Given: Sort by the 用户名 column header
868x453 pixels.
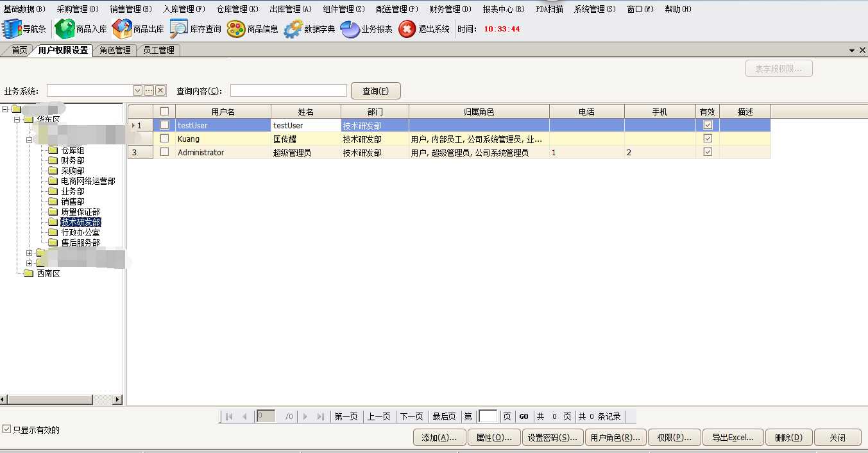Looking at the screenshot, I should (x=223, y=111).
